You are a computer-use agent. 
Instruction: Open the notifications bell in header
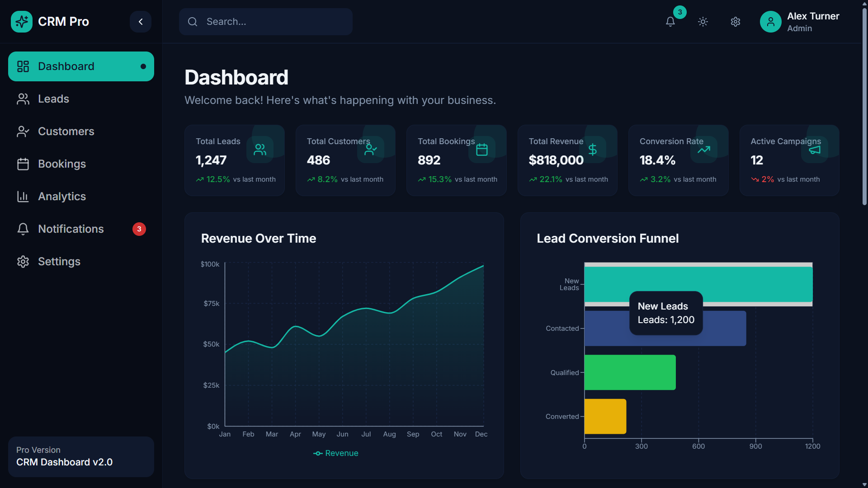coord(670,22)
